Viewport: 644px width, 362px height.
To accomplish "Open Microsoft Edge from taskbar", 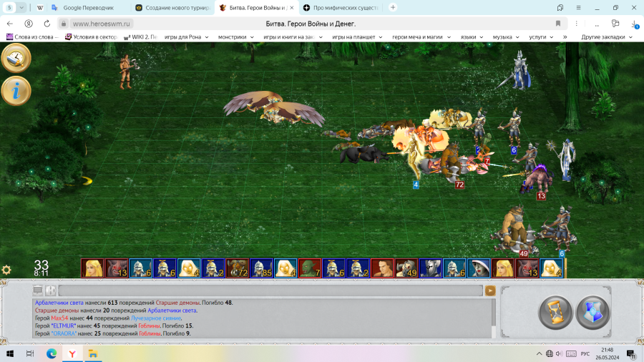I will (x=52, y=354).
